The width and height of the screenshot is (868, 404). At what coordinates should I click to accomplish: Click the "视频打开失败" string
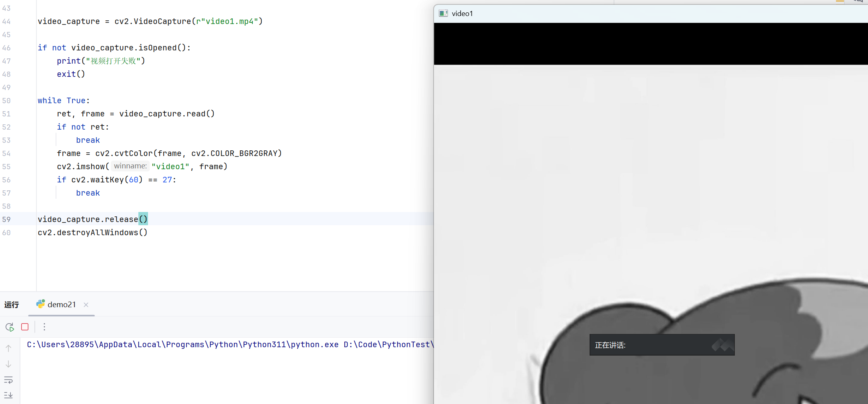113,61
